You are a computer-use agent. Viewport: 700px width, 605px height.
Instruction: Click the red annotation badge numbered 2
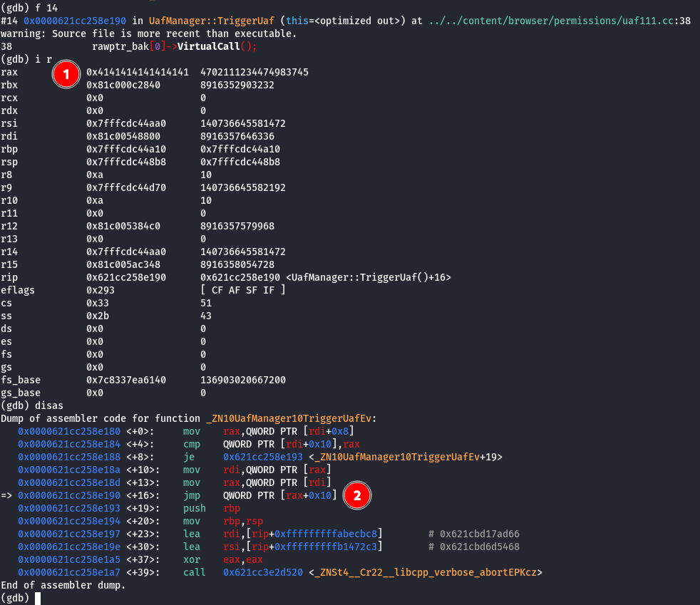(x=357, y=495)
